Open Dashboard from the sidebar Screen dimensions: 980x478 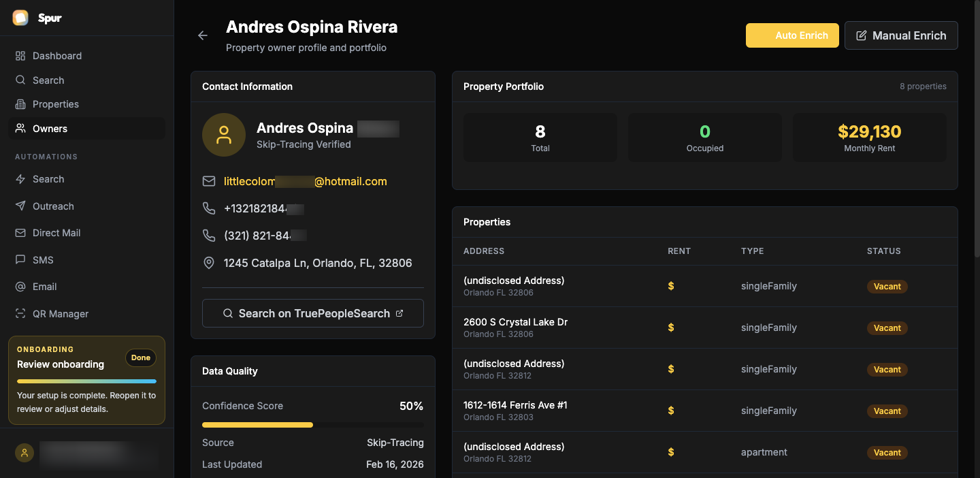click(x=86, y=56)
